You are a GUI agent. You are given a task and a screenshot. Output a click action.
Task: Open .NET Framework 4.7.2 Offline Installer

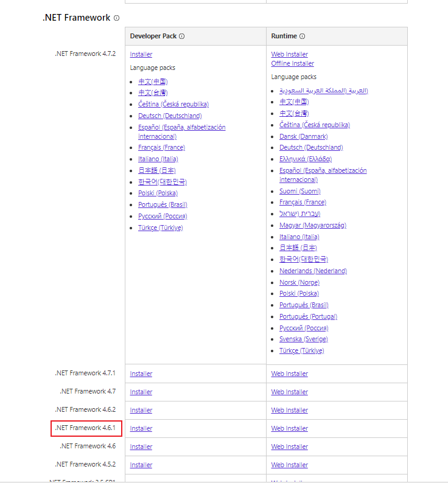(293, 63)
